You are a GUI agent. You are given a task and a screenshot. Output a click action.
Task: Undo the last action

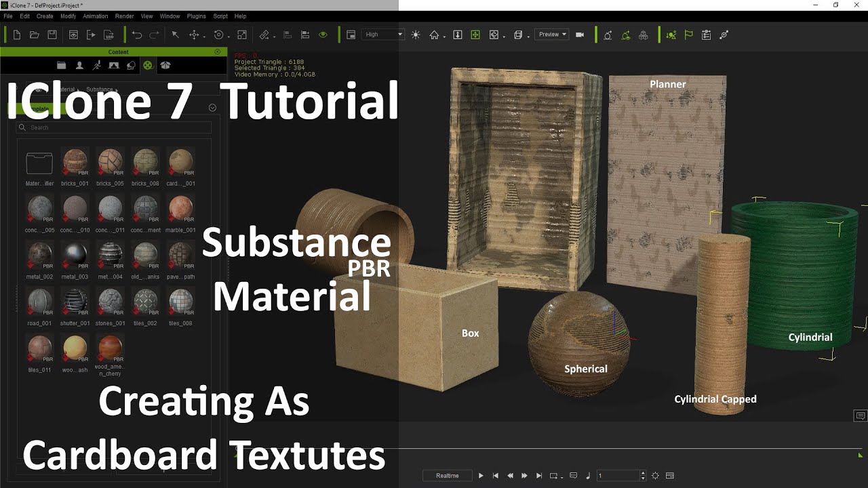tap(137, 35)
